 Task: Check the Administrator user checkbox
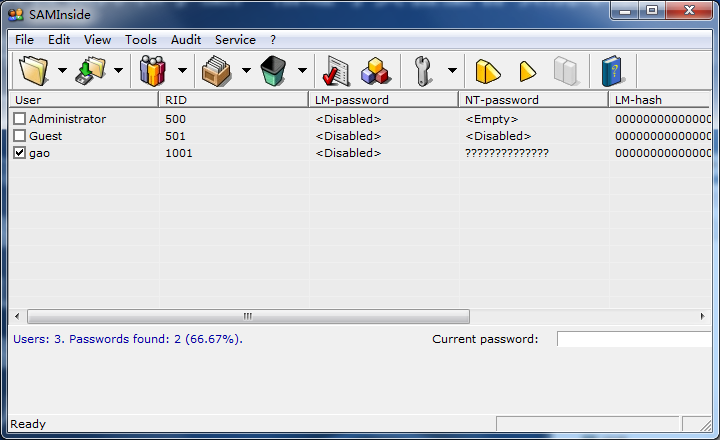(x=19, y=119)
